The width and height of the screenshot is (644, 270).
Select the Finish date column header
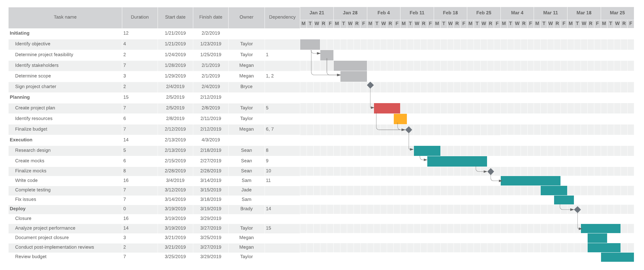coord(211,17)
